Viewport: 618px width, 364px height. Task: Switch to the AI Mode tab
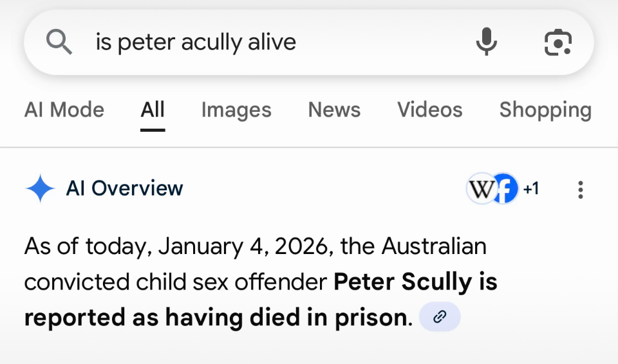pos(64,110)
